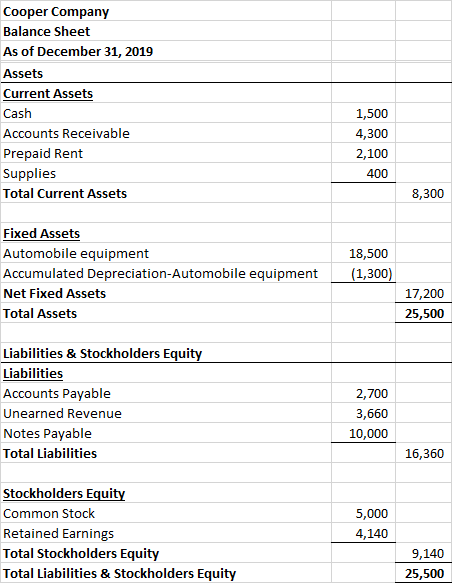Screen dimensions: 452x583
Task: Select the Total Stockholders Equity value 9,140
Action: tap(428, 554)
